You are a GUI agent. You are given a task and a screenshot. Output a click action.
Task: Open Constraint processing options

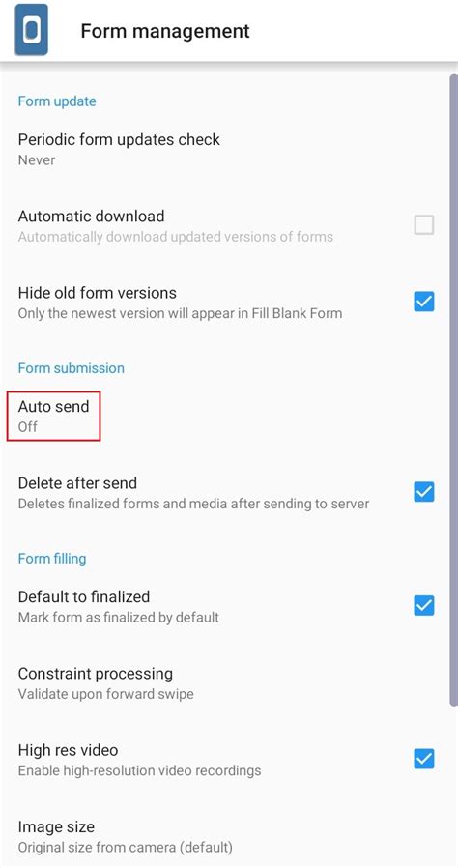[229, 683]
